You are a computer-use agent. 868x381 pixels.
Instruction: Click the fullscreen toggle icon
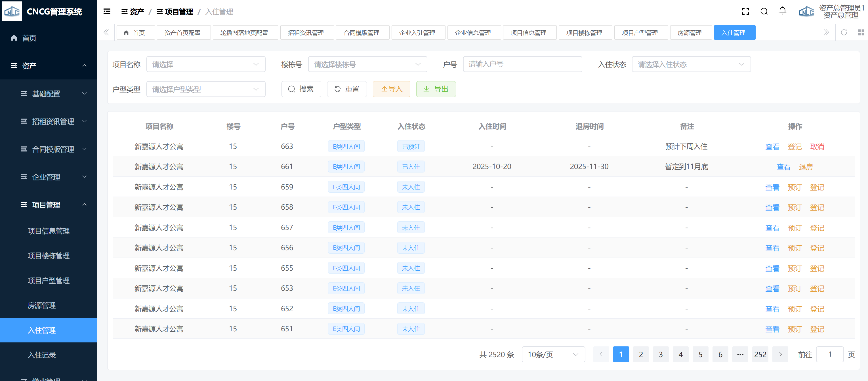pos(745,11)
